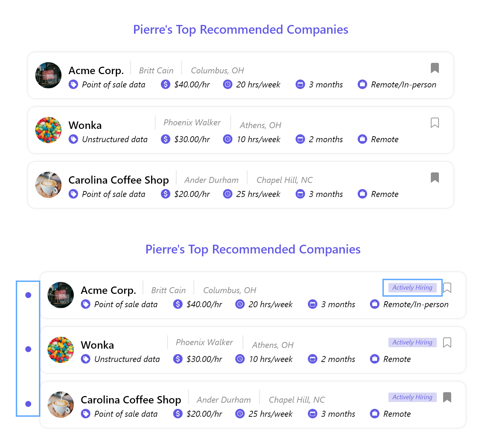This screenshot has height=448, width=481.
Task: Click Wonka candy logo in the first list
Action: (x=48, y=130)
